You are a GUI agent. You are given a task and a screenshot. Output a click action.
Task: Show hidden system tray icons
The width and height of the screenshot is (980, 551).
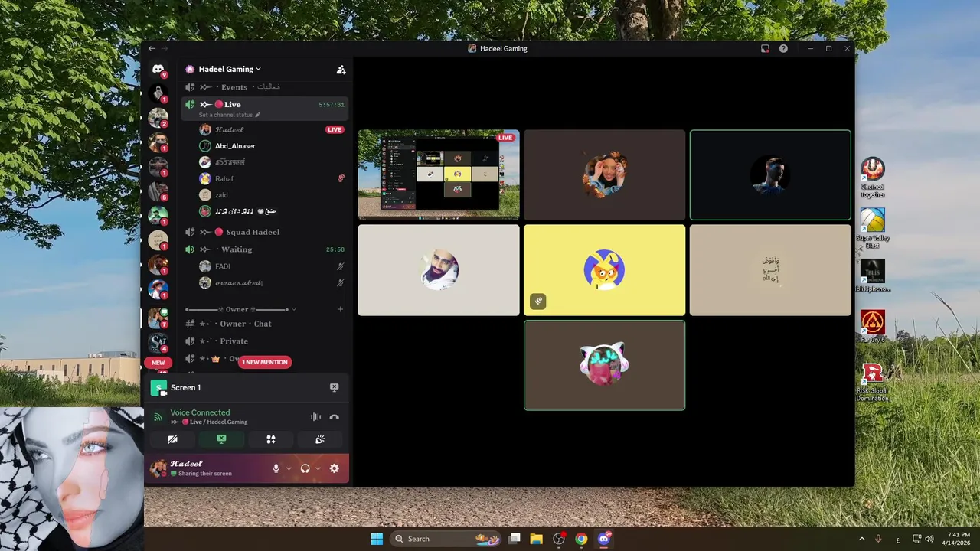point(861,539)
